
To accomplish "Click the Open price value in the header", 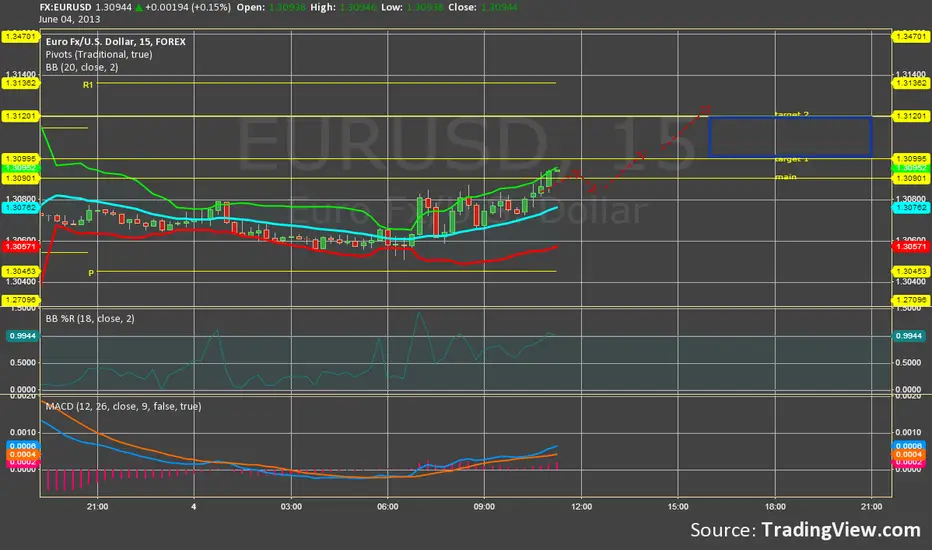I will click(287, 7).
